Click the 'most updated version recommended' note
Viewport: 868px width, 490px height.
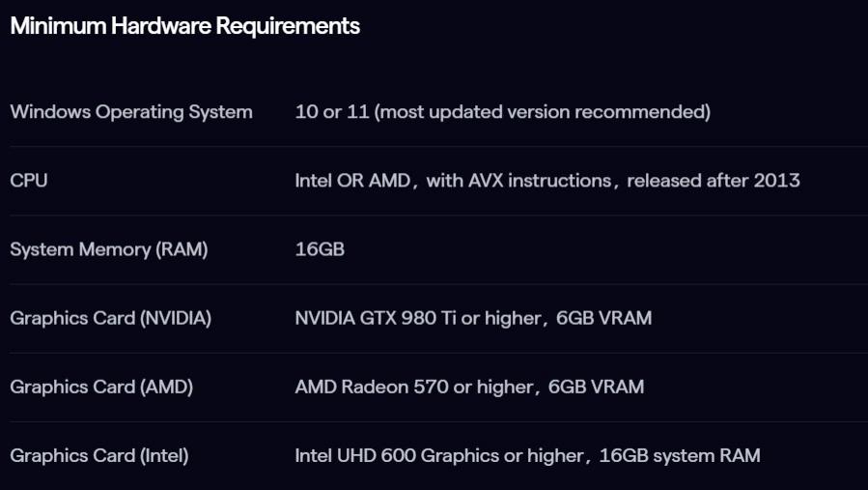543,112
